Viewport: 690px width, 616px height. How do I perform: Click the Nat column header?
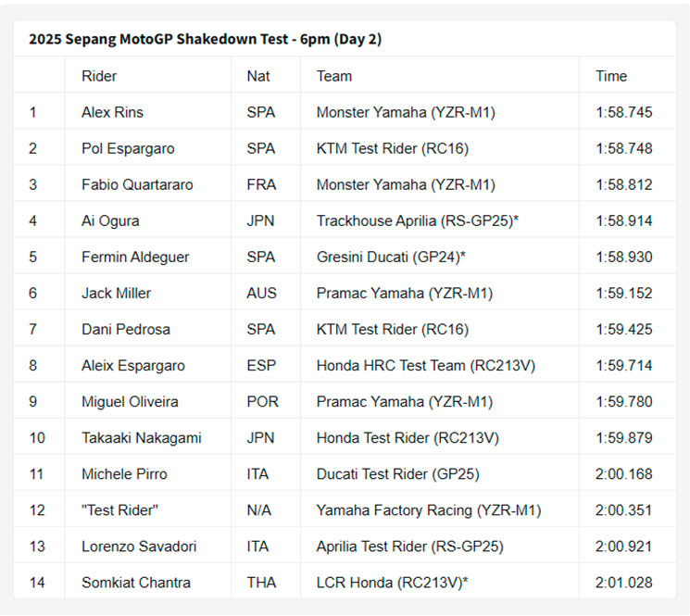(257, 76)
